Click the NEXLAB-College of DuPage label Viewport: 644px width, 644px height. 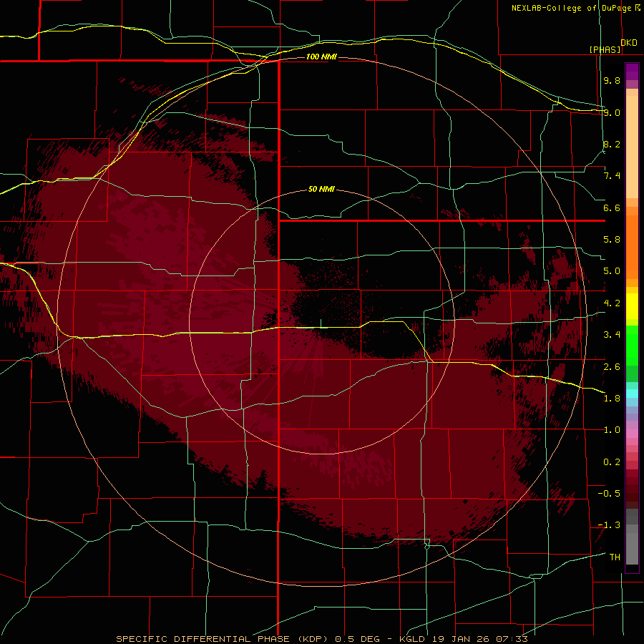[x=571, y=8]
